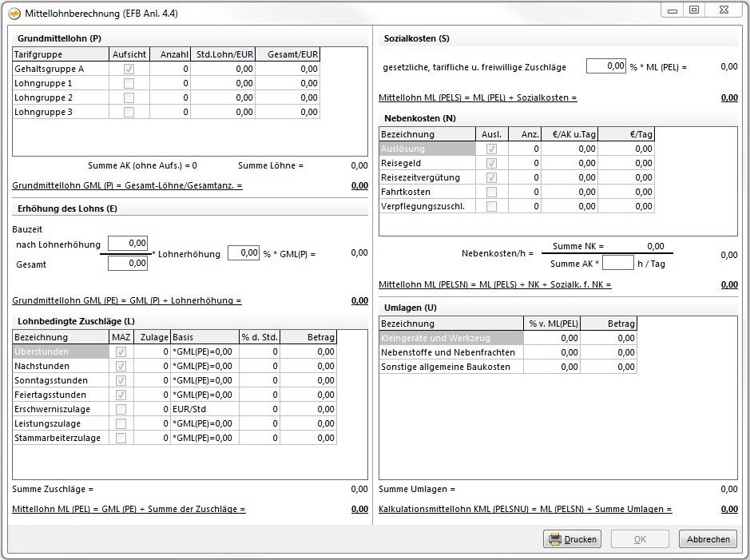Select the Kleingeräte und Werkzeug row
Viewport: 750px width, 560px height.
tap(450, 338)
